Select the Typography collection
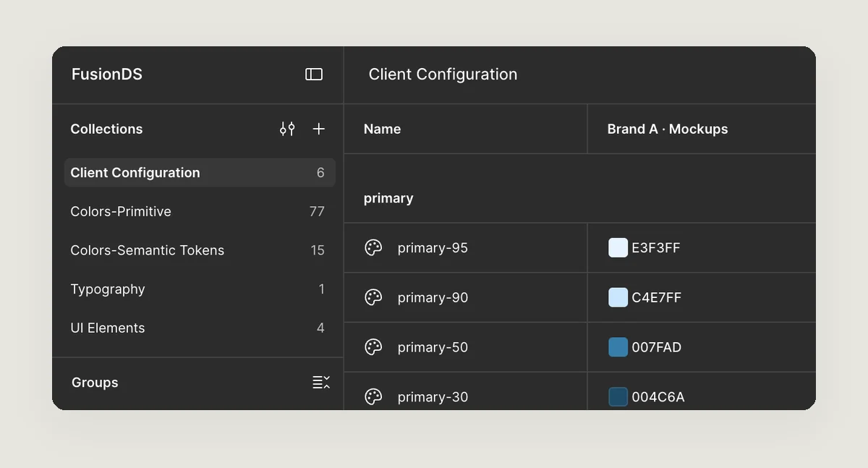Viewport: 868px width, 468px height. [x=200, y=289]
